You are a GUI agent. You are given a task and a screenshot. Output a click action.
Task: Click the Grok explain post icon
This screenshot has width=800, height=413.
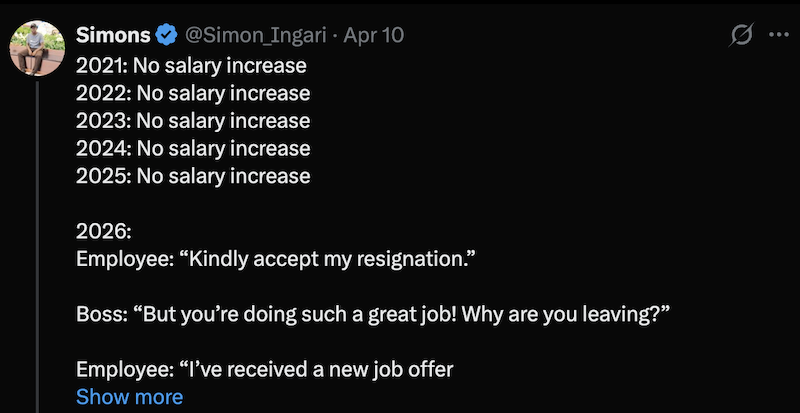(x=741, y=35)
